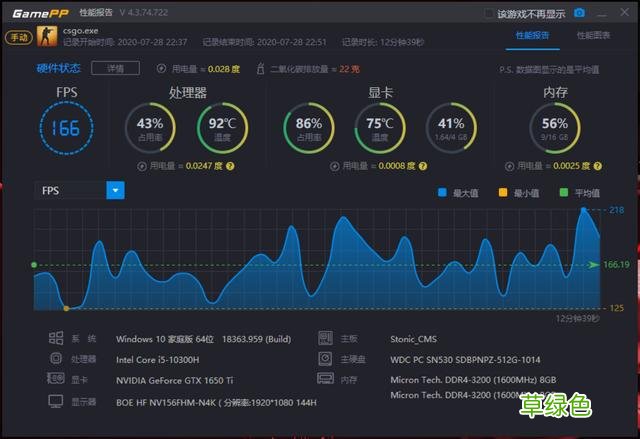Switch to the 性能图表 tab

tap(593, 35)
